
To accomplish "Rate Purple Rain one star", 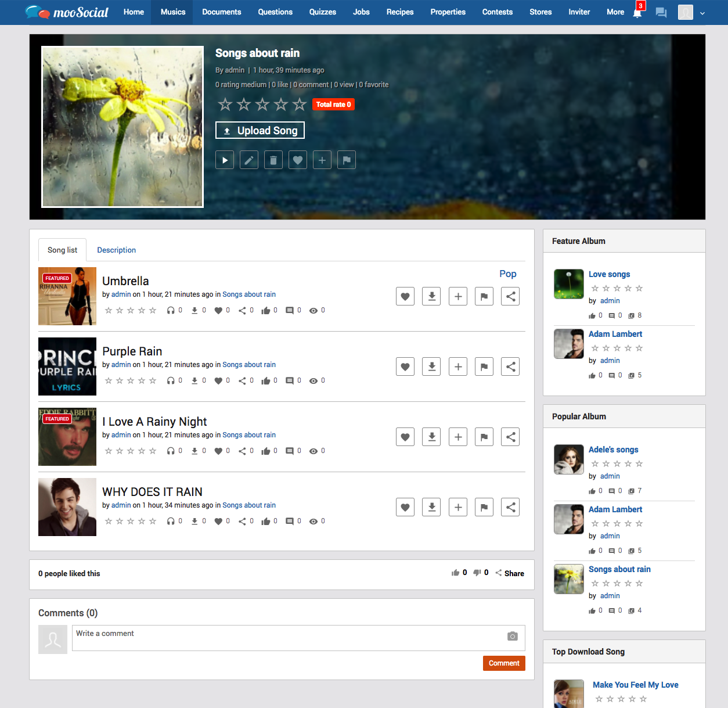I will [109, 381].
